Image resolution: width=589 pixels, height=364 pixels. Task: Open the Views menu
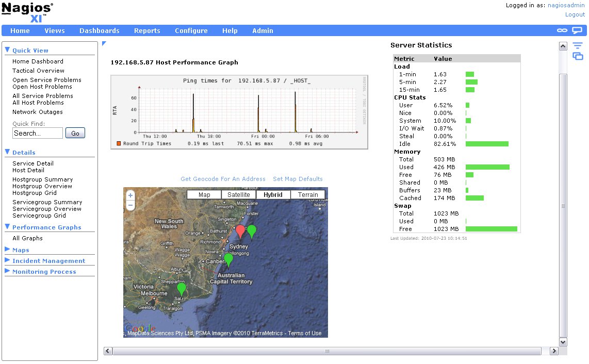[x=55, y=31]
